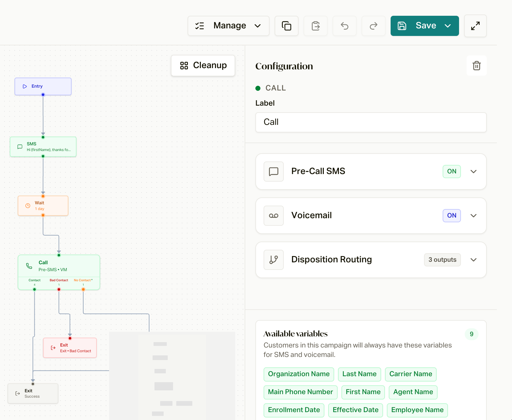The height and width of the screenshot is (420, 512).
Task: Click the No Contact output label
Action: [x=83, y=280]
